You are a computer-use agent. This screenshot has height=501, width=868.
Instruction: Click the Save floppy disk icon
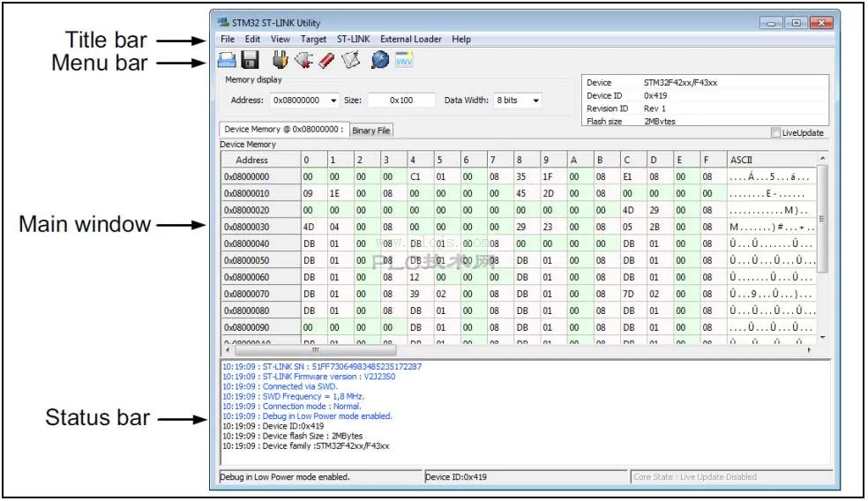point(251,60)
